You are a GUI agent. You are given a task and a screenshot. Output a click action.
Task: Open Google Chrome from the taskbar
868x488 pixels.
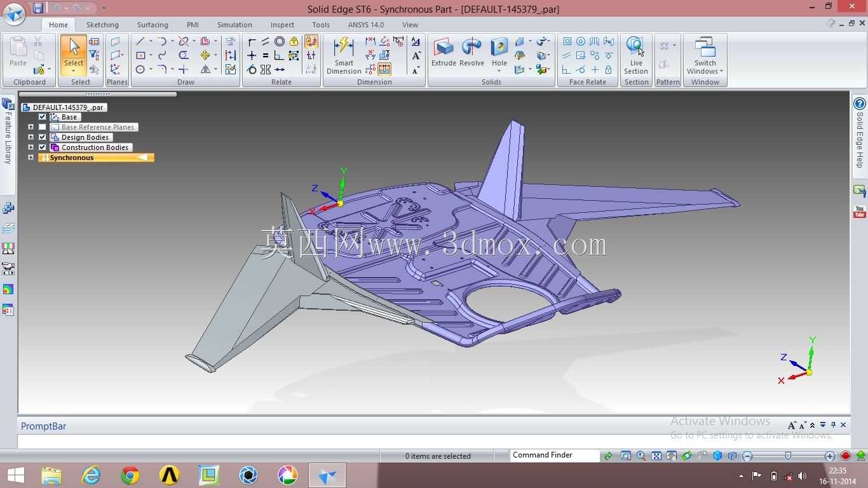pos(130,475)
